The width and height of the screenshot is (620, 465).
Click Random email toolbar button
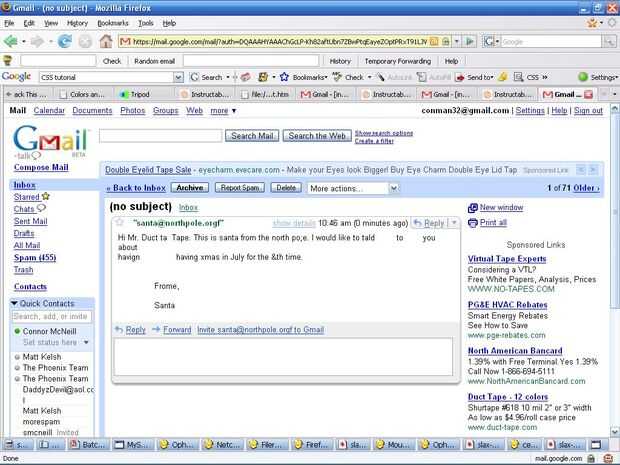(x=154, y=61)
